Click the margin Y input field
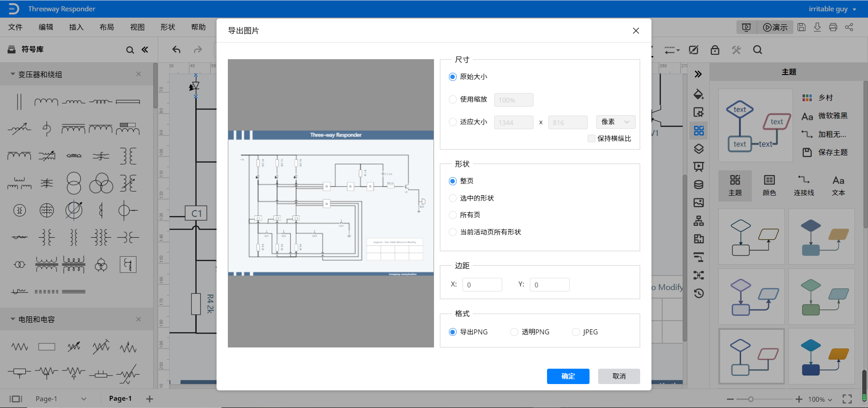 (550, 285)
